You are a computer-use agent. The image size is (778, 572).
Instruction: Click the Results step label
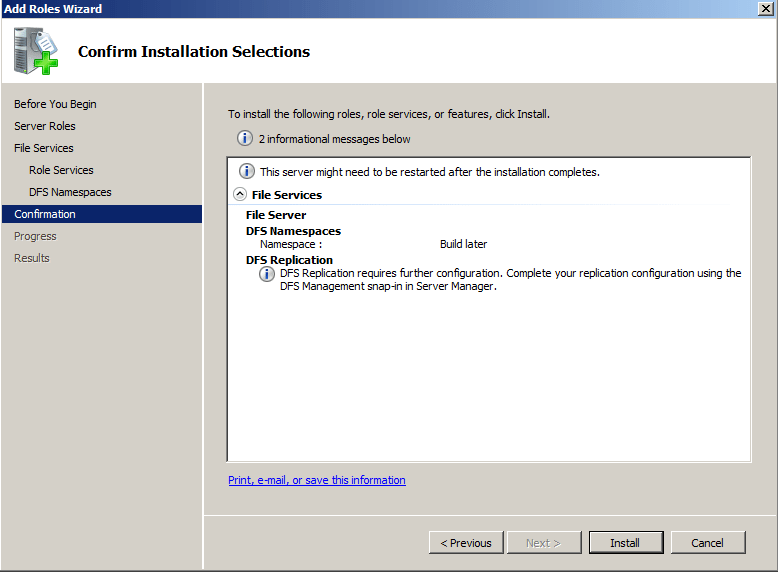32,258
